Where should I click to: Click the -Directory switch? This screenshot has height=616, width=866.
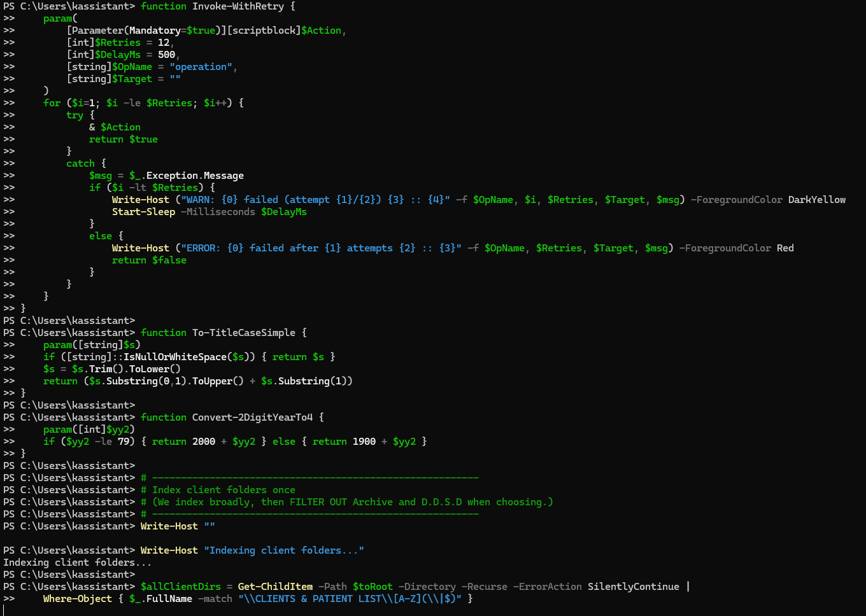tap(427, 587)
